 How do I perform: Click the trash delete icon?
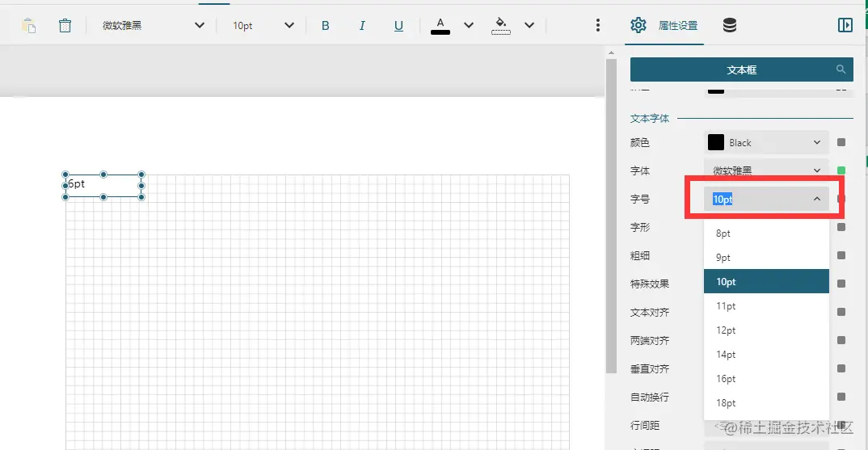pos(65,26)
